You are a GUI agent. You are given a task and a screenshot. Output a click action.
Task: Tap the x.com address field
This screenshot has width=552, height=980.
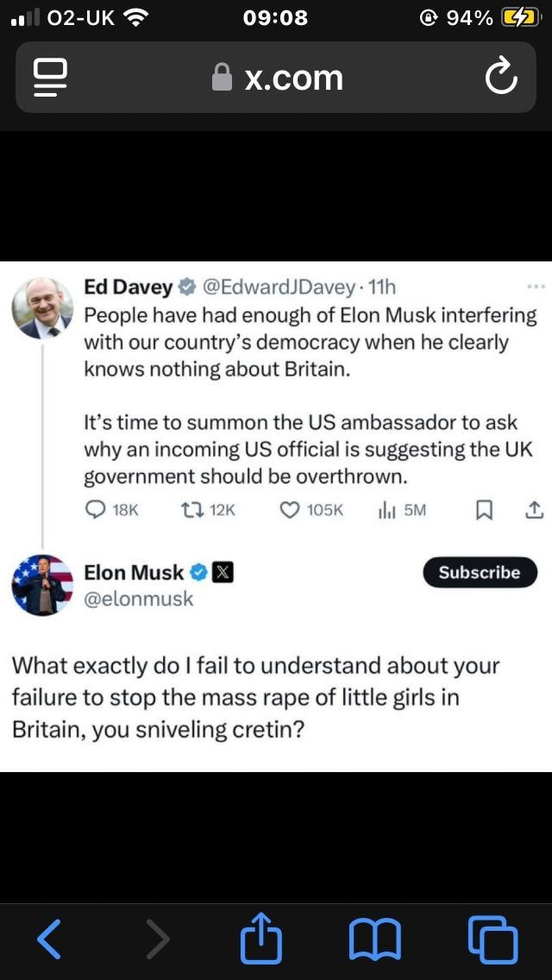278,78
